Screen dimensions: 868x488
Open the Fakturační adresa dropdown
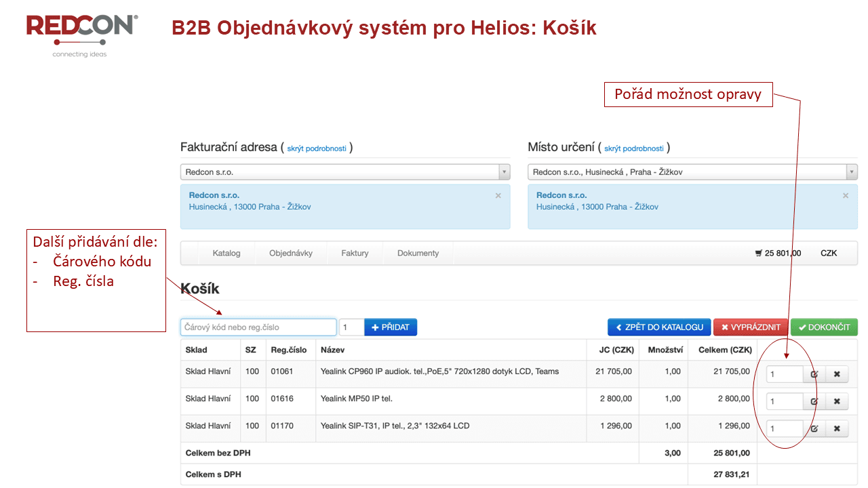tap(345, 172)
